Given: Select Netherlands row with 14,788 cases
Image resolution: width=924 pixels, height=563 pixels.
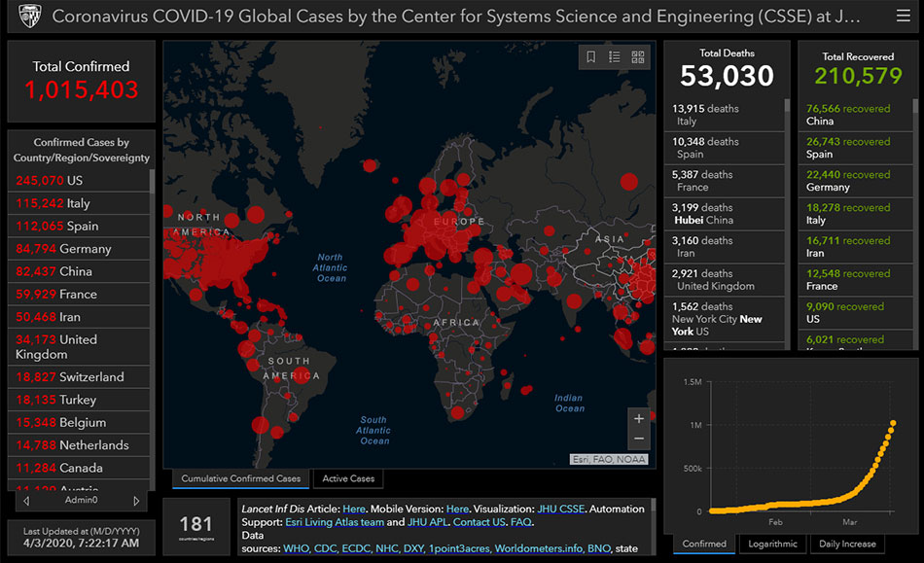Looking at the screenshot, I should 79,445.
